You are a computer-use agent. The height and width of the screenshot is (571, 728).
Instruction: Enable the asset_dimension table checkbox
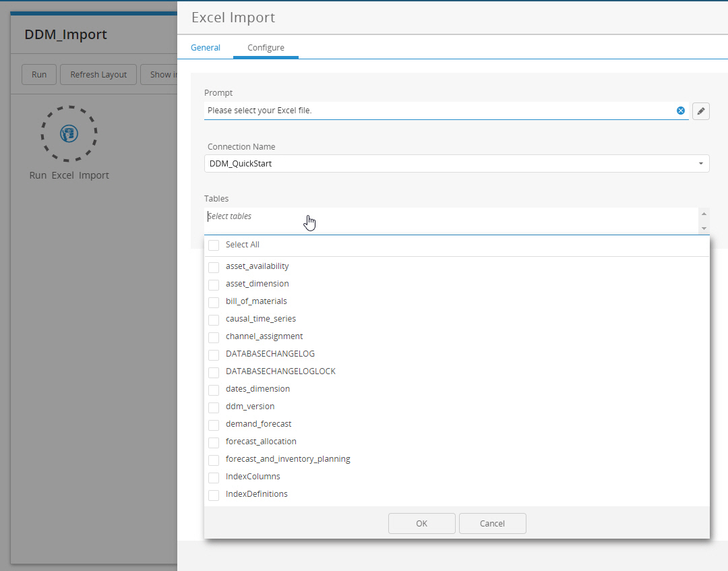[214, 284]
